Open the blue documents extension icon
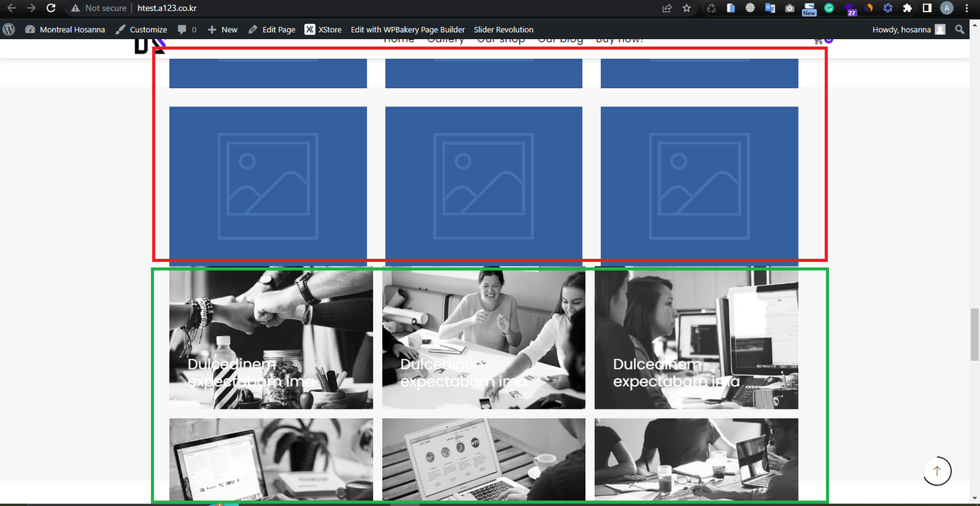This screenshot has width=980, height=506. (731, 8)
